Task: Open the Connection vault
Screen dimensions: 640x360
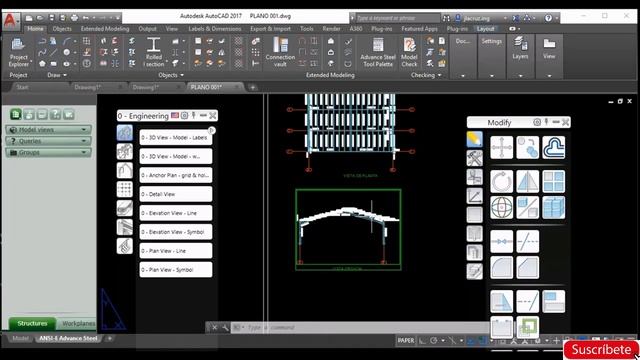Action: 280,52
